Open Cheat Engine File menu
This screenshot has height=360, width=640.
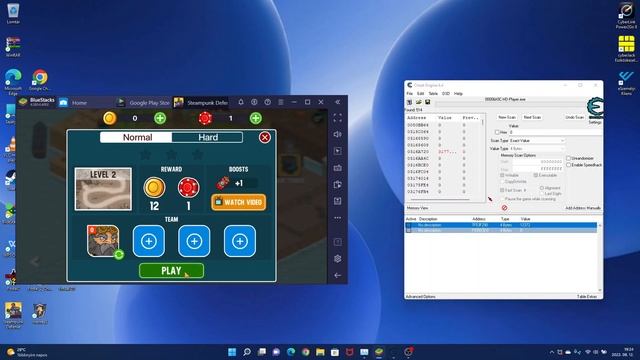tap(409, 93)
